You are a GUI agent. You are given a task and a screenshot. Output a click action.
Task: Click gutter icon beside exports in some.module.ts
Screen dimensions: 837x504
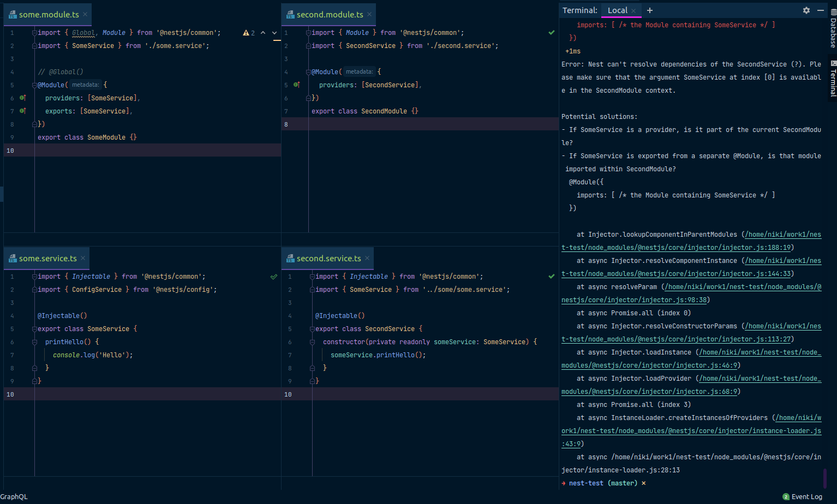[23, 111]
